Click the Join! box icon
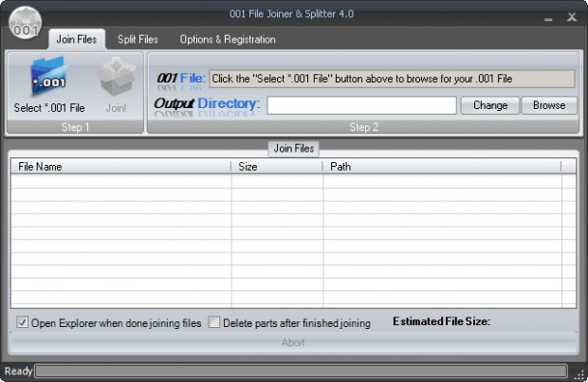This screenshot has height=382, width=588. coord(117,77)
